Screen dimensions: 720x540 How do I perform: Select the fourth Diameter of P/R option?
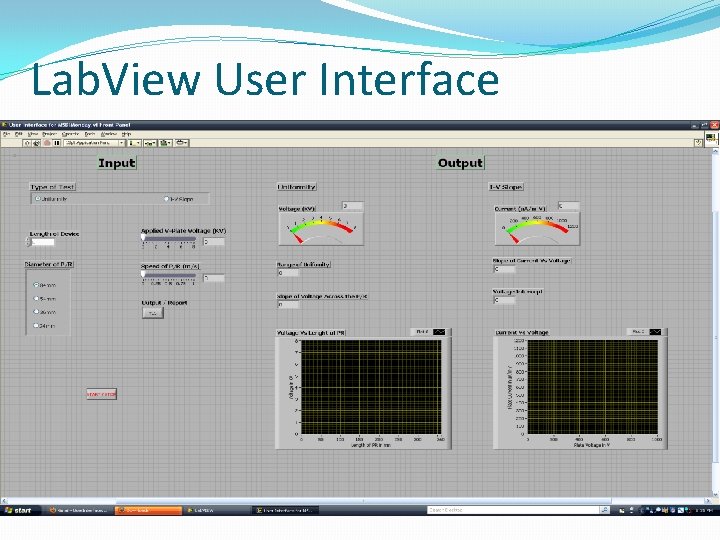coord(36,326)
